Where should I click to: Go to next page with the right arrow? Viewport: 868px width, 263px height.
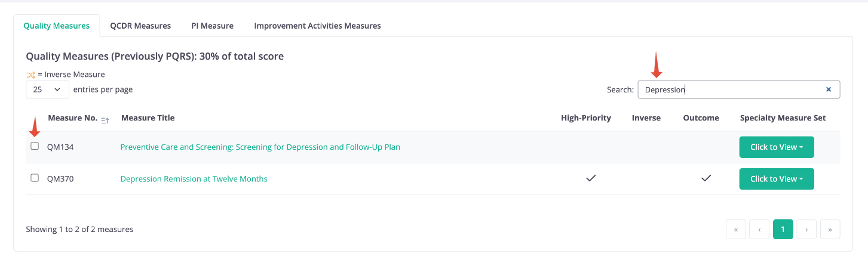pyautogui.click(x=806, y=229)
